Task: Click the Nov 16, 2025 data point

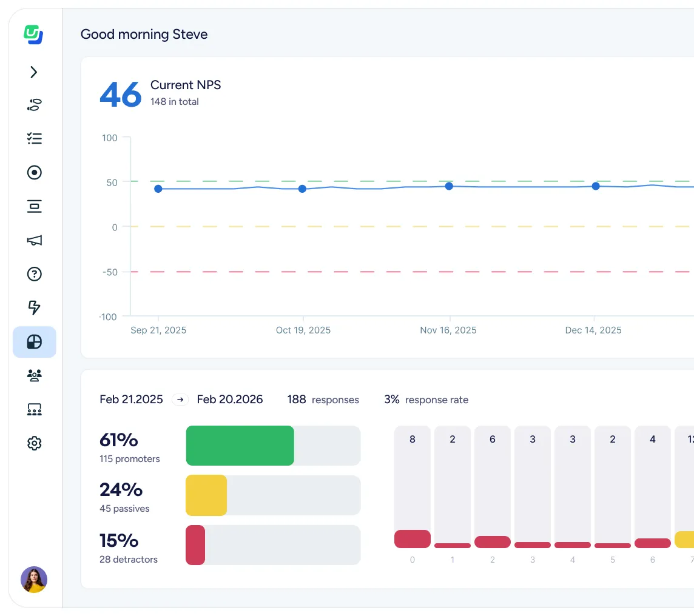Action: tap(449, 186)
